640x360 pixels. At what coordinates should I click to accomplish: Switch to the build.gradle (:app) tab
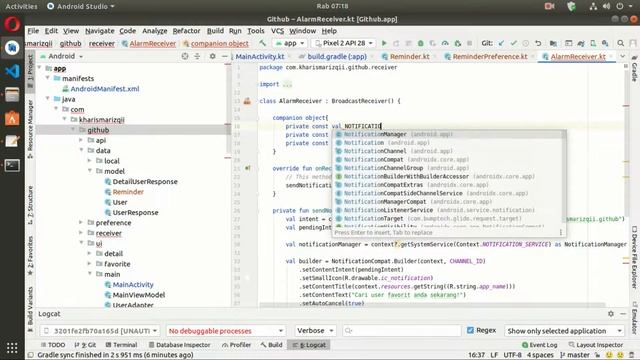click(337, 57)
